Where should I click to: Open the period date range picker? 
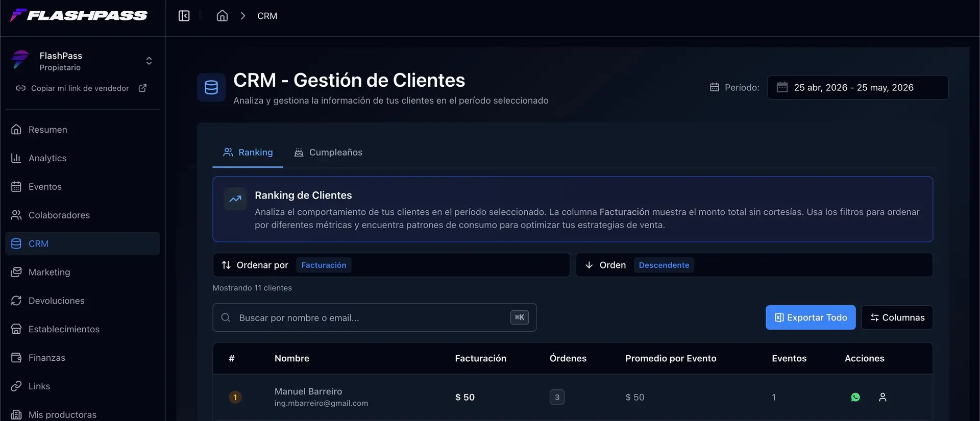click(x=858, y=87)
